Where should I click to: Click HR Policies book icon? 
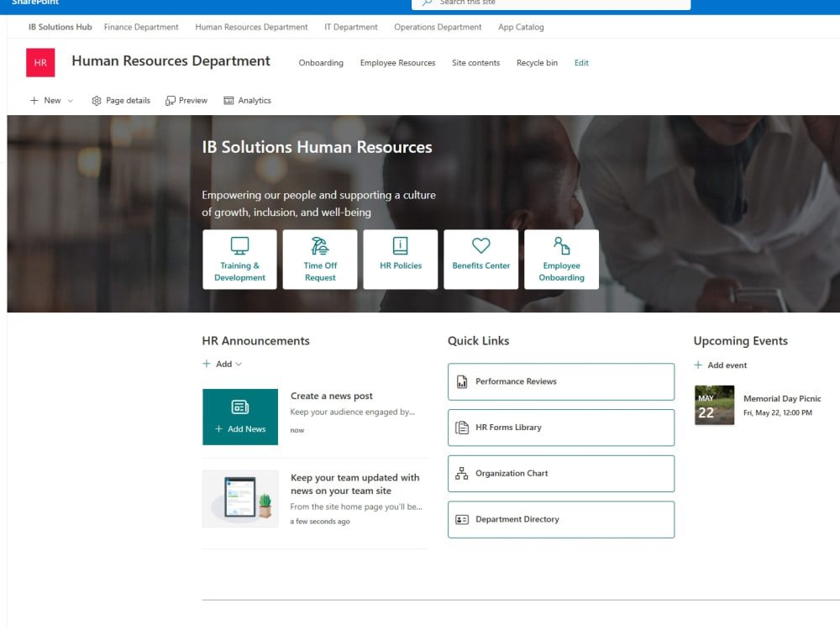tap(400, 246)
